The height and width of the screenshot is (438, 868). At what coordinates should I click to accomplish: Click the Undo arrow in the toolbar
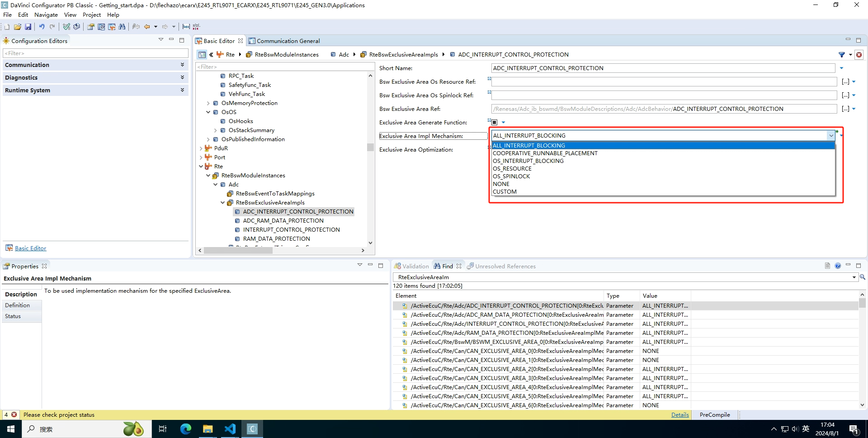[x=42, y=27]
